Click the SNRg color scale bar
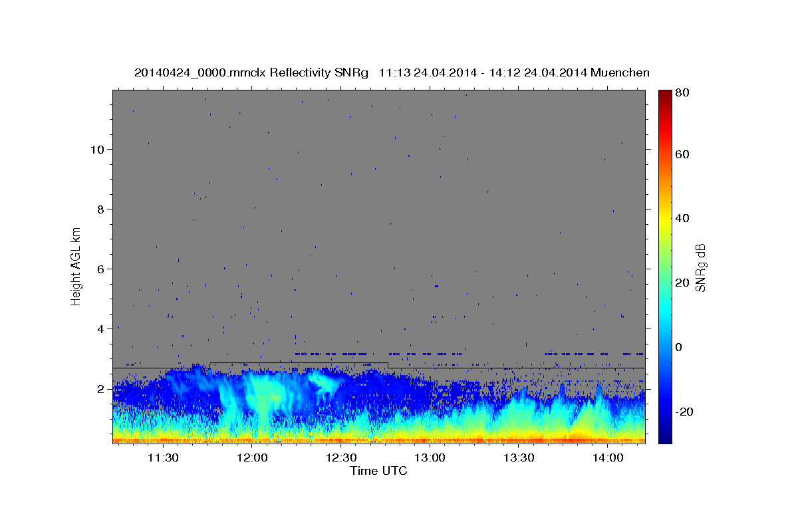The width and height of the screenshot is (798, 532). coord(664,267)
